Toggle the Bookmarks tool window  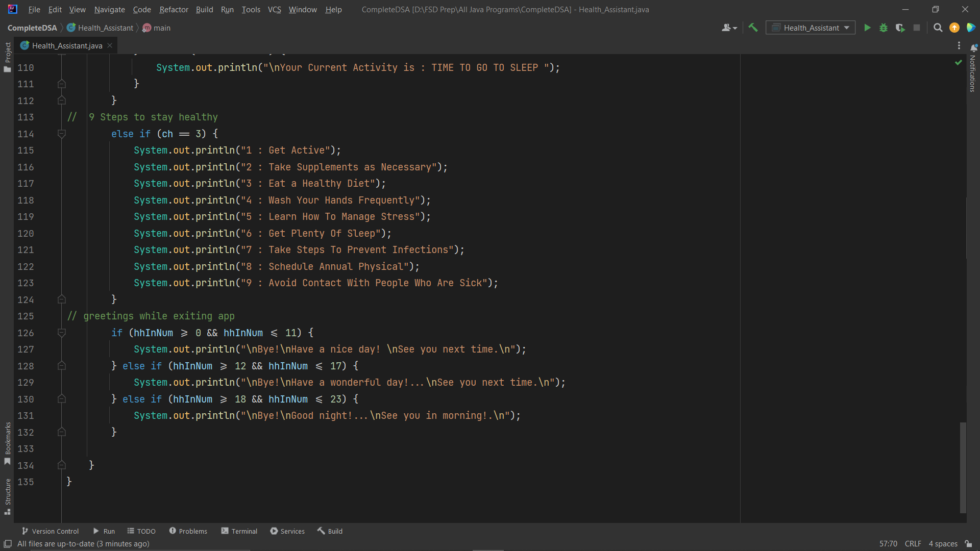click(x=7, y=443)
